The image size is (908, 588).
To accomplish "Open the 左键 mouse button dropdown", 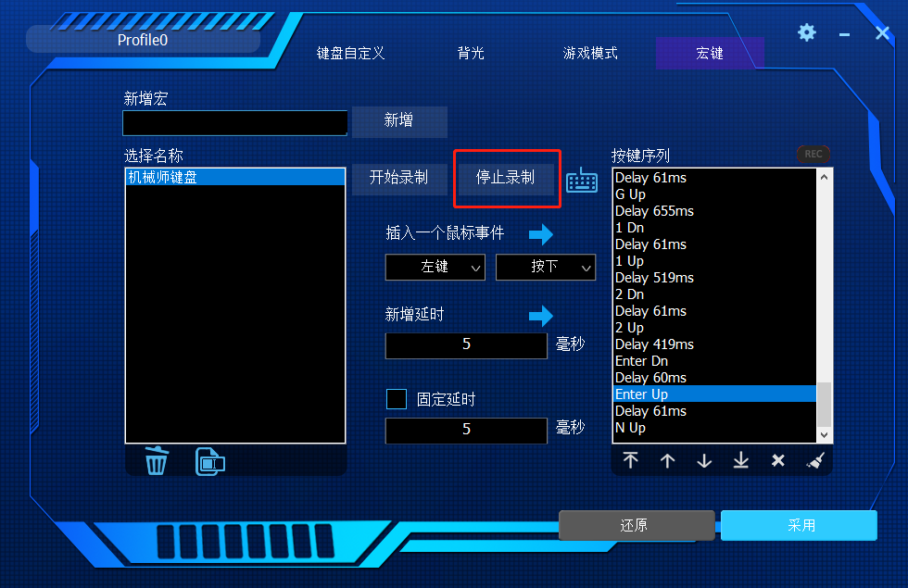I will tap(435, 267).
